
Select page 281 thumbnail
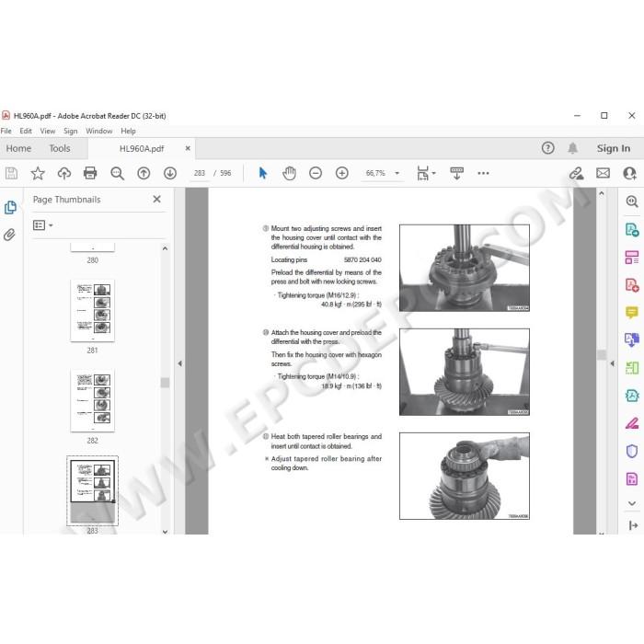pos(92,311)
